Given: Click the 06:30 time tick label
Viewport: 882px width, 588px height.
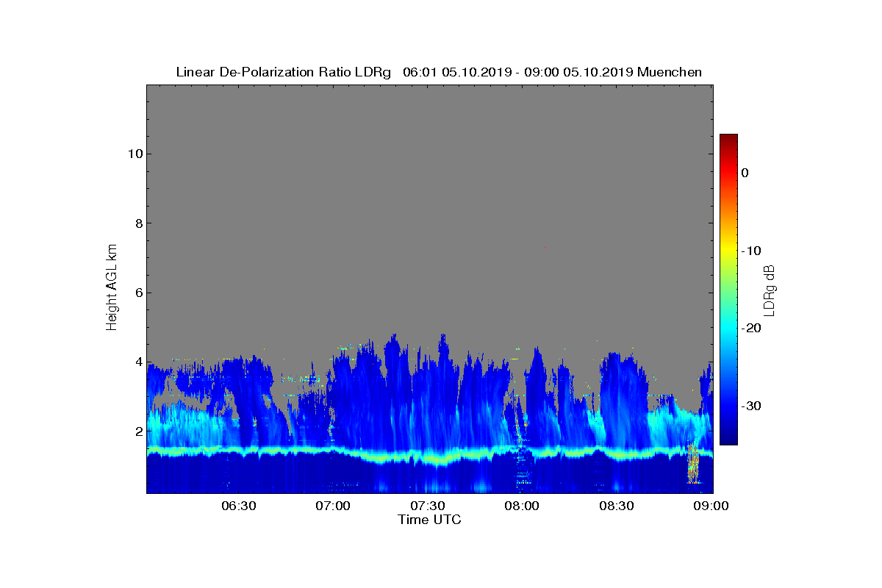Looking at the screenshot, I should [238, 506].
